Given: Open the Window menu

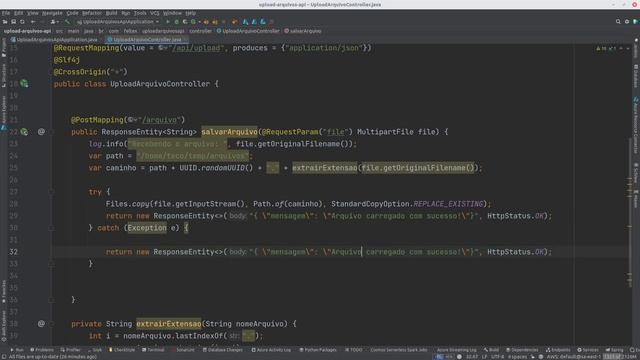Looking at the screenshot, I should (172, 13).
